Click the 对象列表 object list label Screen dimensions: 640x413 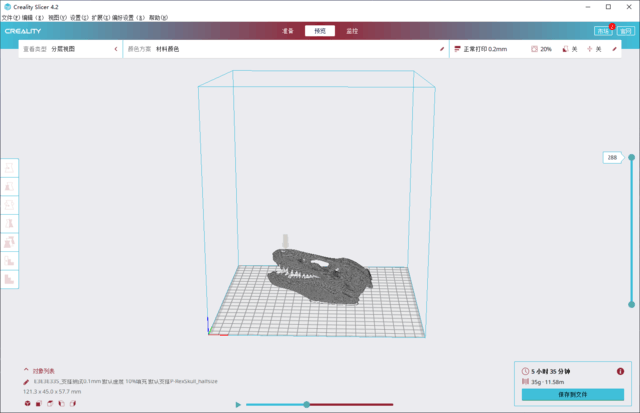[x=44, y=371]
